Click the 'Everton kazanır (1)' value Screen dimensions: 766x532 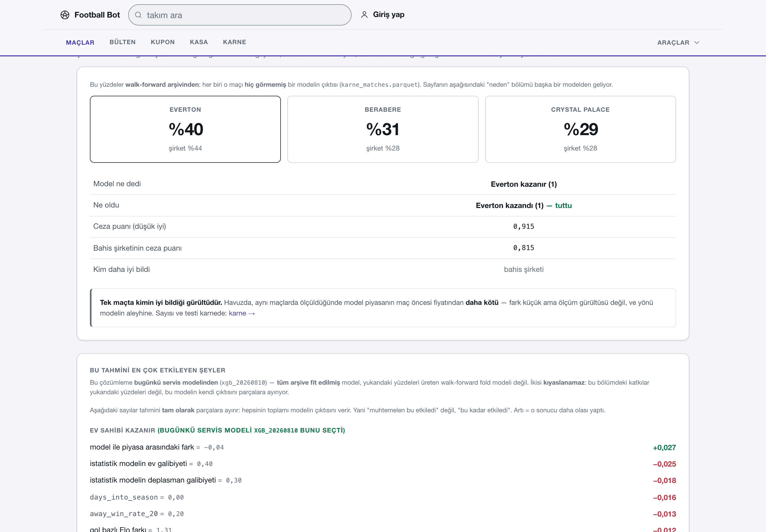pos(524,184)
